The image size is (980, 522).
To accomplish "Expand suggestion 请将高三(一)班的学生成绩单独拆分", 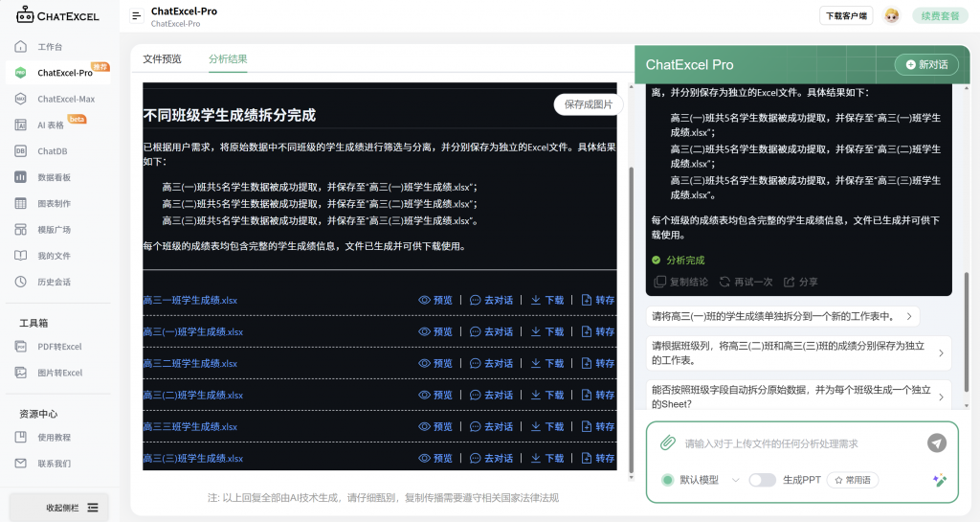I will coord(782,316).
